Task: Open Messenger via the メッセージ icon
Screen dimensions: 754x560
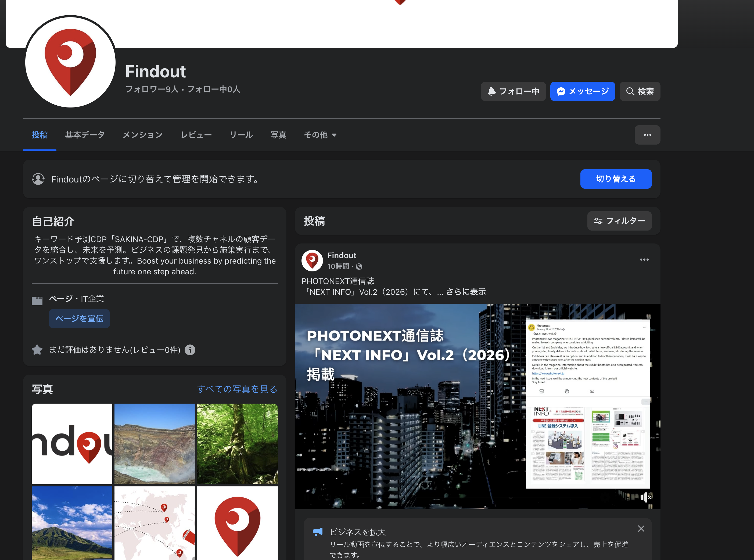Action: [x=562, y=91]
